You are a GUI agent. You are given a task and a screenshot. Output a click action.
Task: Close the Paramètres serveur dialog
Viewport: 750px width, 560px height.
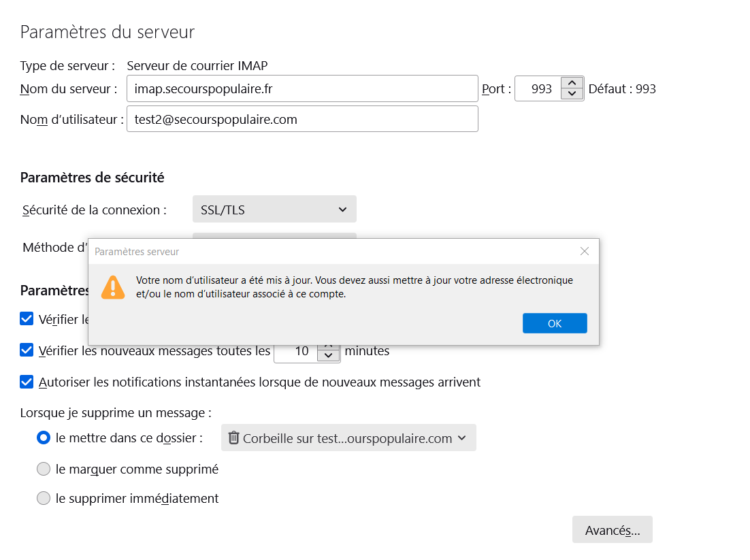pos(584,251)
